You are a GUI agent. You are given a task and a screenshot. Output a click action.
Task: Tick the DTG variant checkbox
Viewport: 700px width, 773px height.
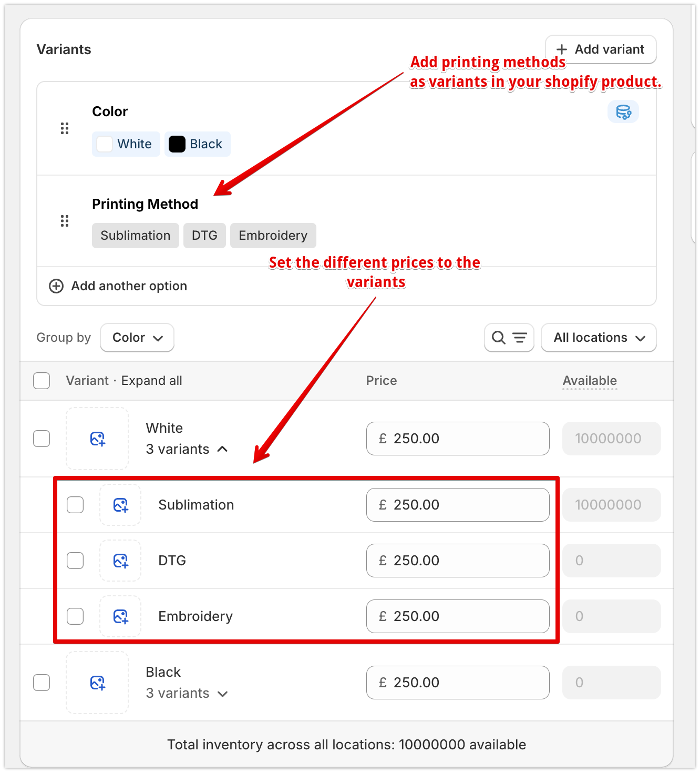coord(75,561)
